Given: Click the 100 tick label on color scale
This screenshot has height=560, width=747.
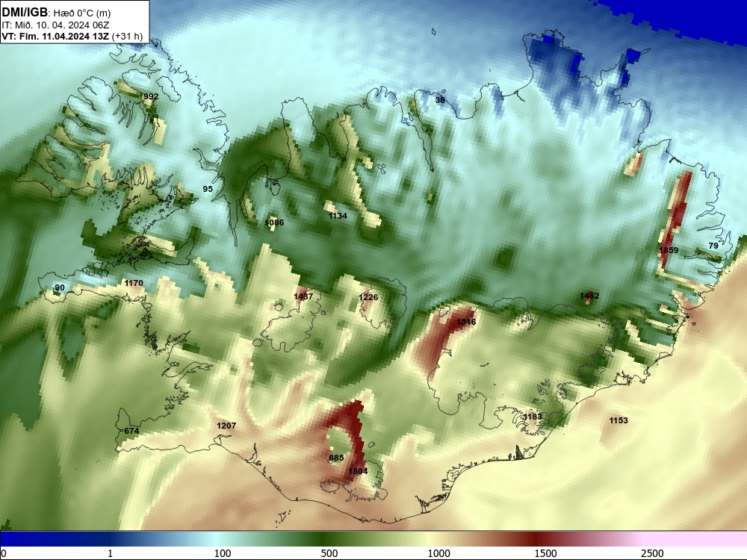Looking at the screenshot, I should [223, 553].
